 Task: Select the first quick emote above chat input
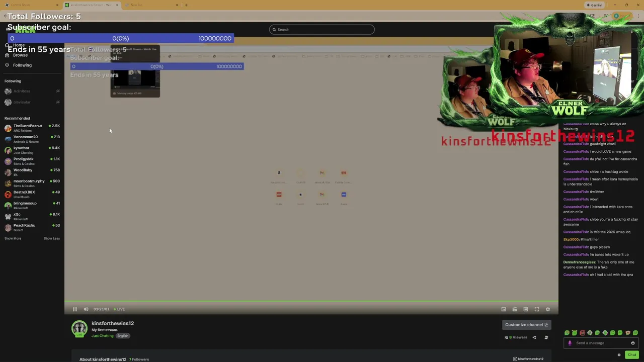point(567,333)
